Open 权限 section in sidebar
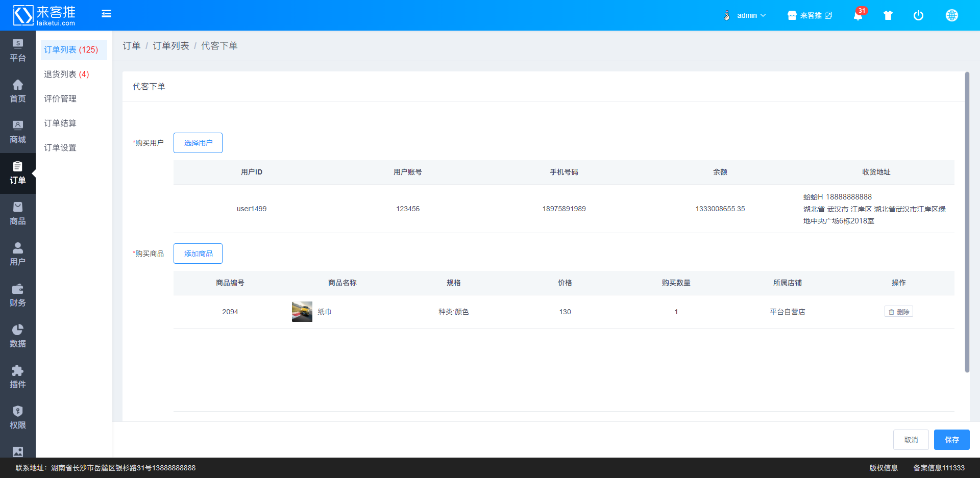This screenshot has height=478, width=980. (x=18, y=418)
